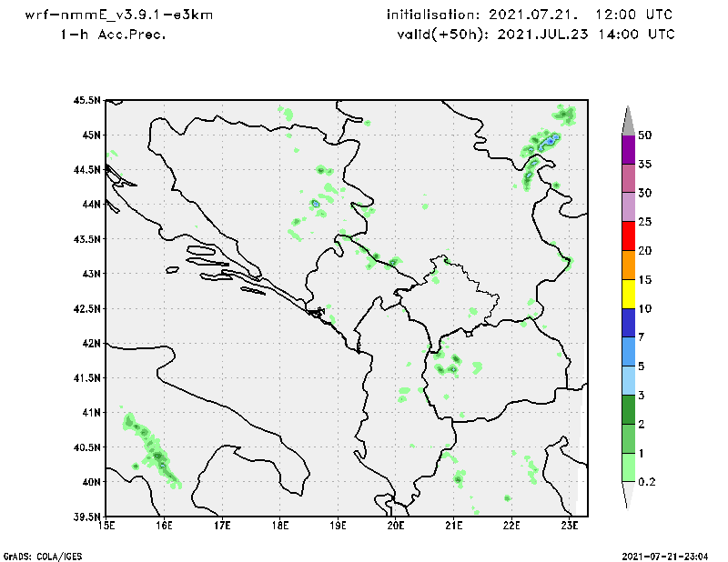728x562 pixels.
Task: Click the '43.5N' latitude axis label
Action: pyautogui.click(x=86, y=239)
